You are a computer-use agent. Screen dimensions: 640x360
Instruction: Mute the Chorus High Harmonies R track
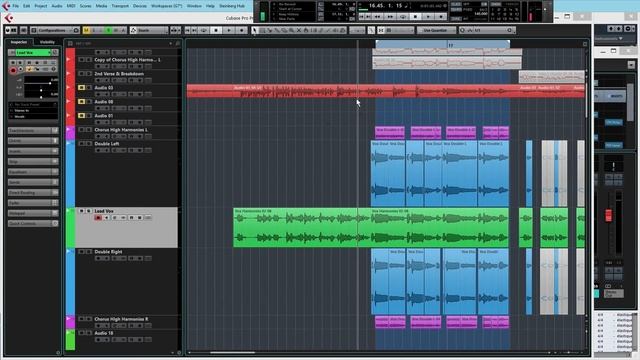click(81, 319)
